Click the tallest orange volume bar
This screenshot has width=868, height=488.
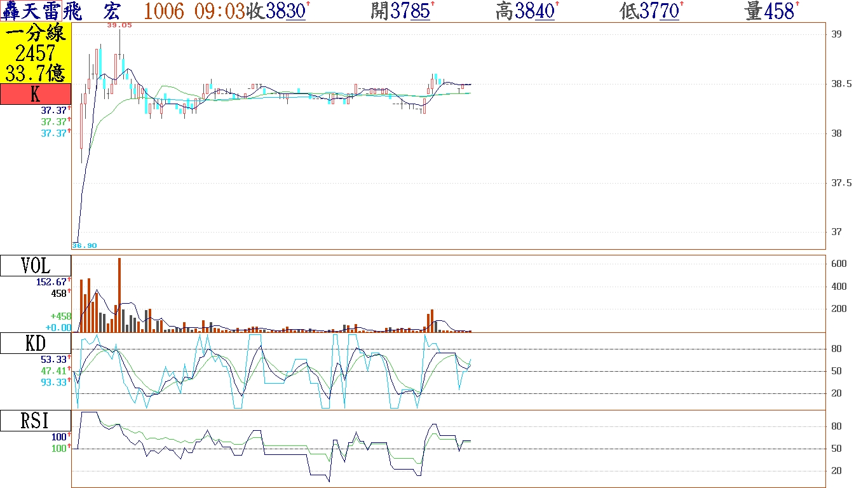click(119, 295)
